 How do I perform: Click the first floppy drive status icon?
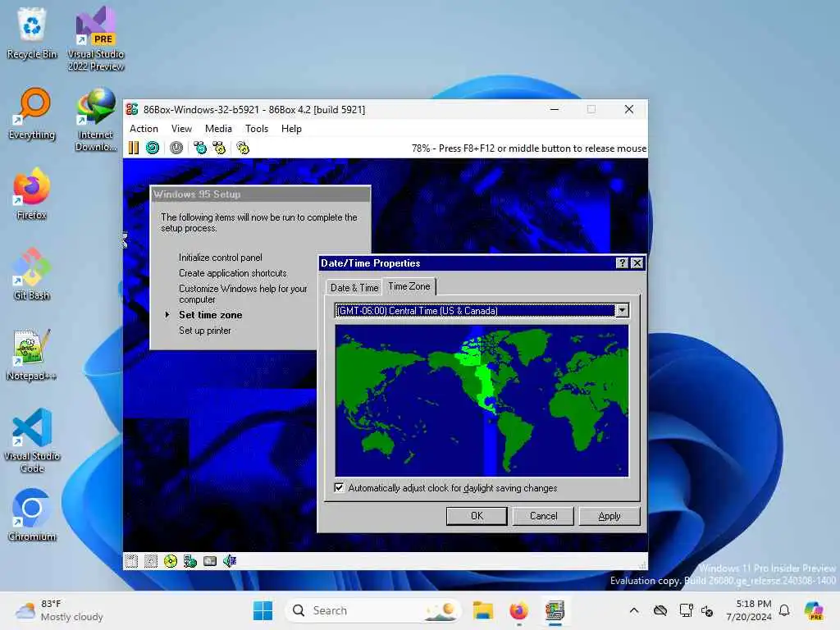131,561
